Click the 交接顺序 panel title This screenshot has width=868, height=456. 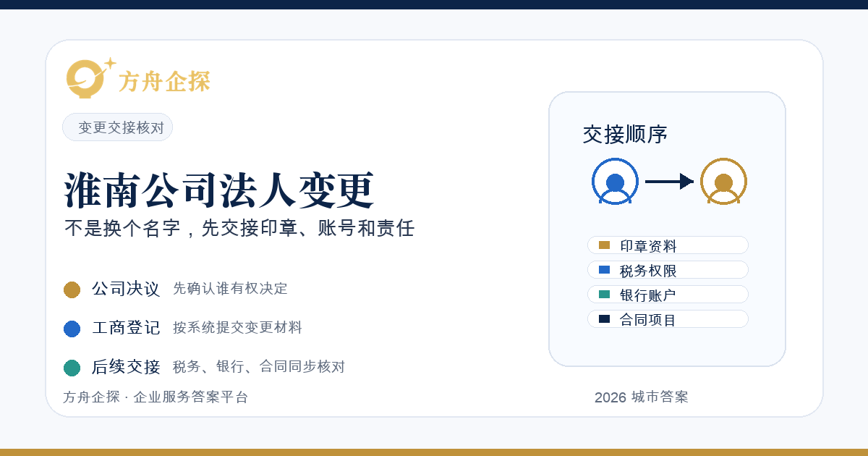pos(625,135)
